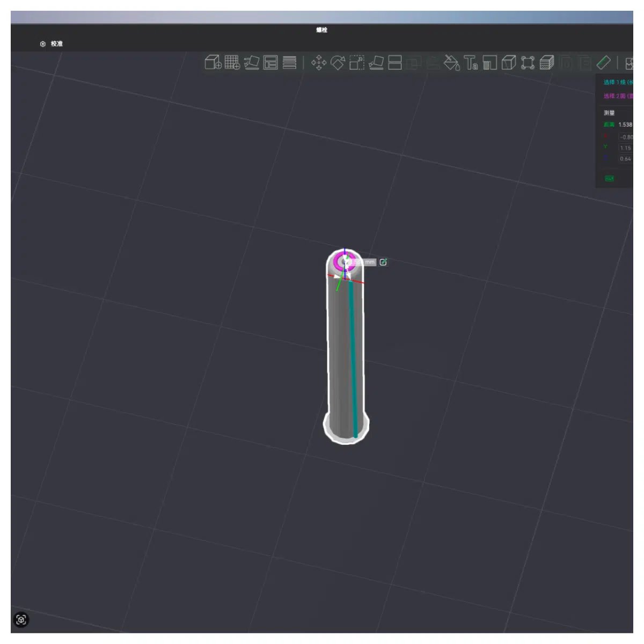Click the Y distance value 1.15 field
Viewport: 644px width, 644px height.
click(626, 148)
